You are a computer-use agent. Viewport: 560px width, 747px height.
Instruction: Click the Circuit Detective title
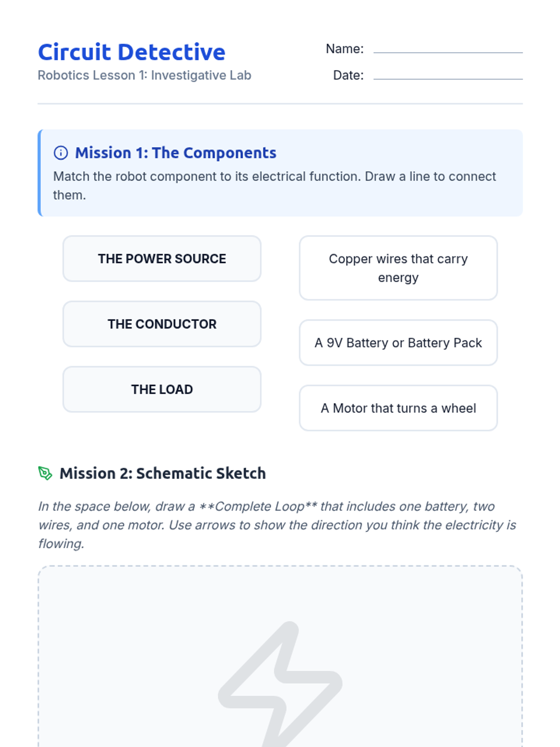(x=132, y=52)
